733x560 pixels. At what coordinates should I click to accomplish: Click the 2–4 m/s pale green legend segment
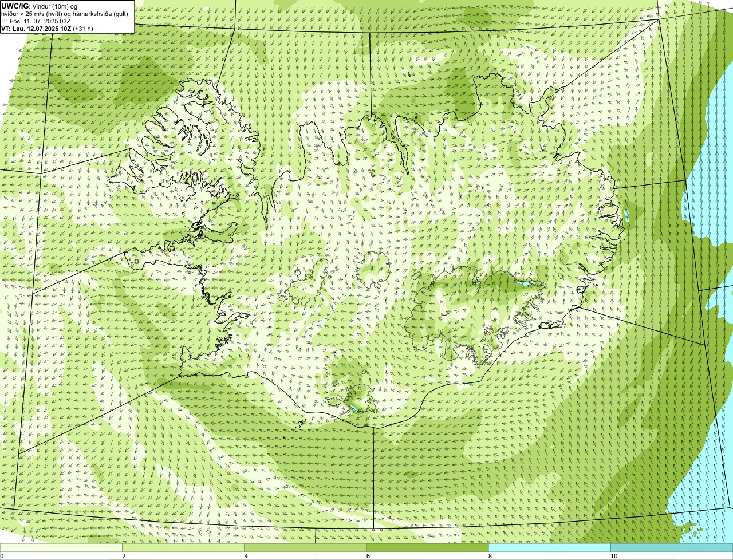(x=183, y=548)
